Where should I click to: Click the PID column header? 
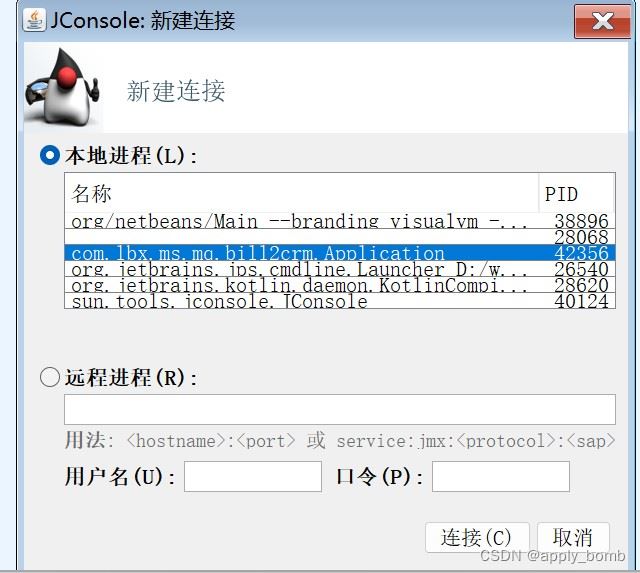576,193
